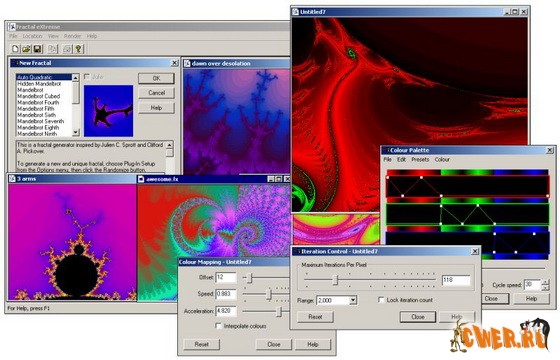This screenshot has width=560, height=360.
Task: Click the Maximum Iterations Per Pixel slider handle
Action: 335,280
